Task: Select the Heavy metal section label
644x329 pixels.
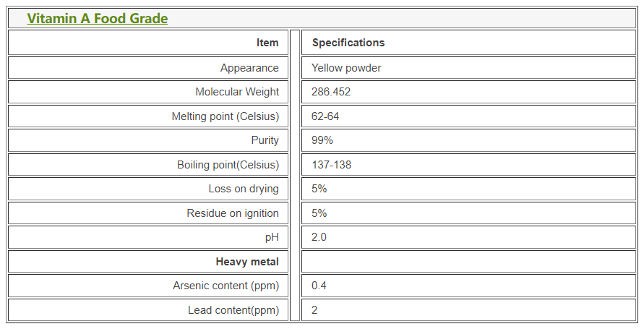Action: (247, 262)
